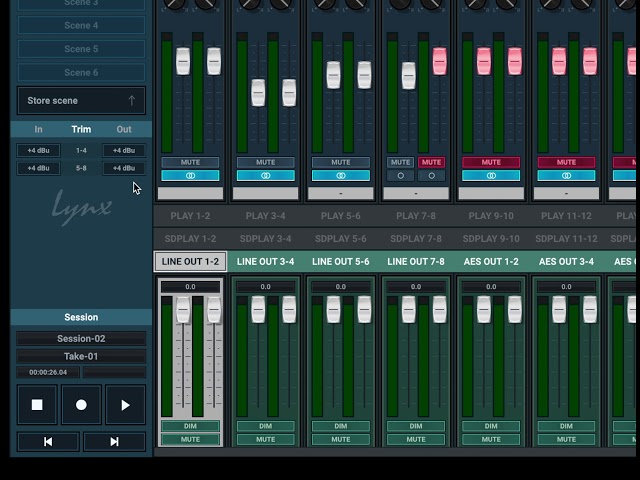Mute the AES OUT 1-2 output

pos(491,440)
